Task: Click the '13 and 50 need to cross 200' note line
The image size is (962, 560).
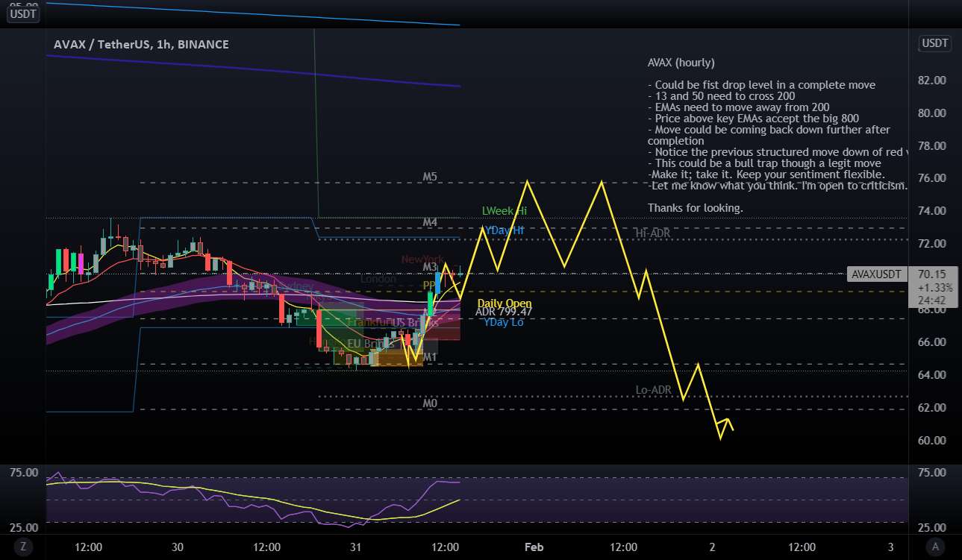Action: (x=721, y=96)
